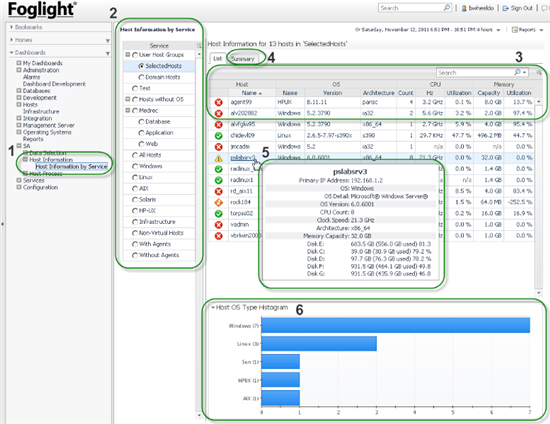Open the time range dropdown

click(498, 30)
